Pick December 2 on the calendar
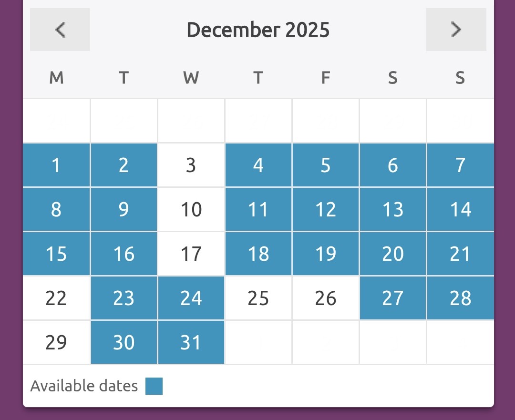The image size is (515, 420). click(124, 165)
